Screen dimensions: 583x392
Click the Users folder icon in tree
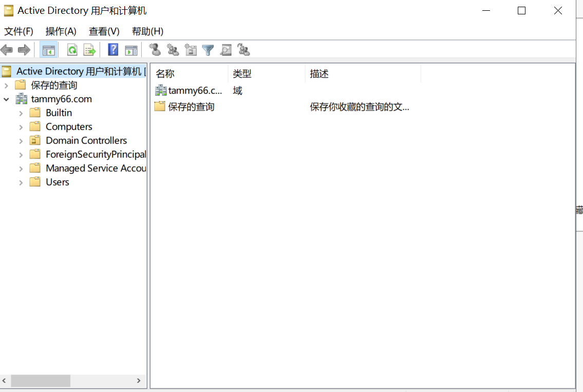tap(35, 182)
